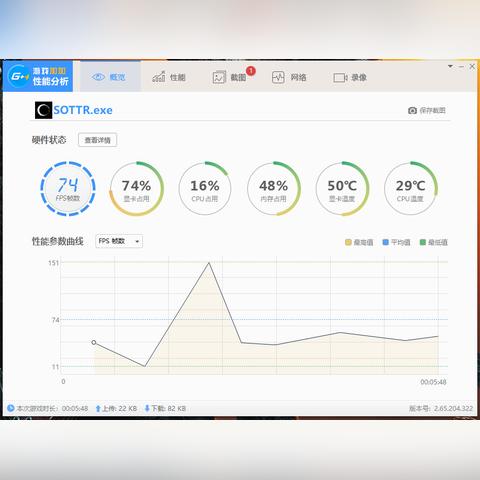480x480 pixels.
Task: Click the 151 peak point on FPS curve
Action: 209,263
